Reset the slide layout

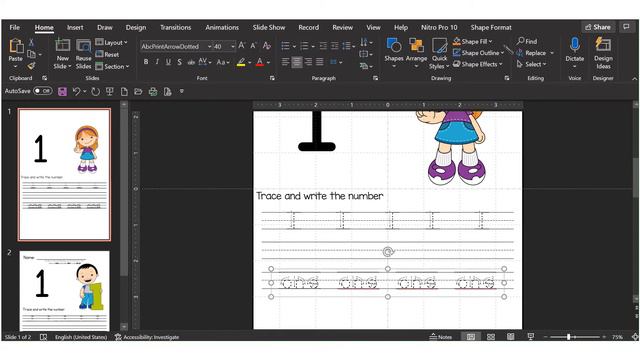click(x=107, y=54)
